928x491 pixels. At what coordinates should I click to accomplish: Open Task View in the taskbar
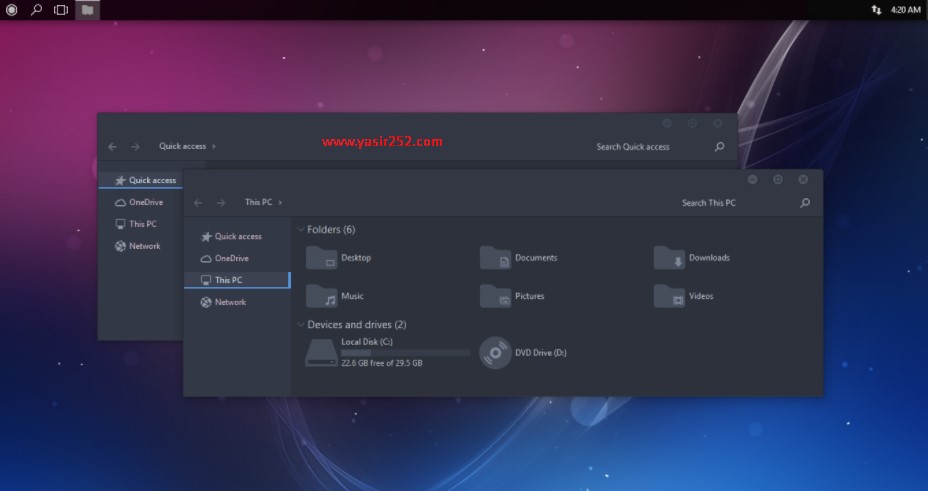61,9
